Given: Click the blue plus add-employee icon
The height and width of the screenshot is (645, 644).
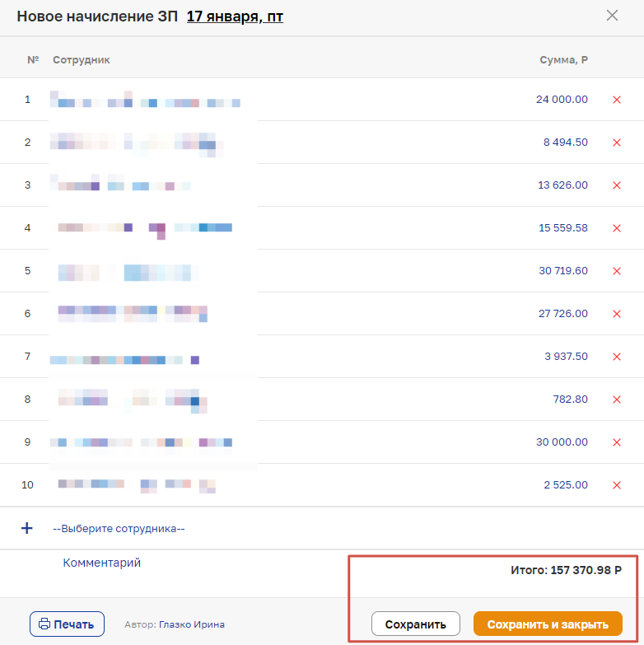Looking at the screenshot, I should (x=26, y=528).
